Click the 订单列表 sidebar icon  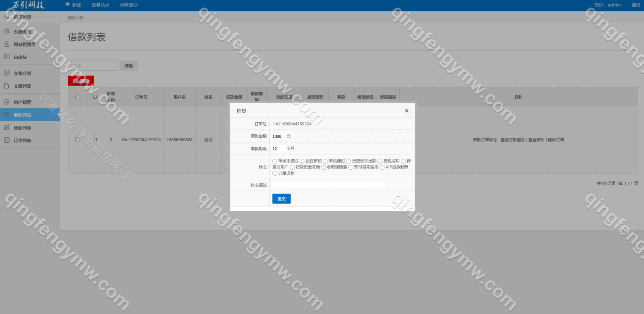click(6, 140)
